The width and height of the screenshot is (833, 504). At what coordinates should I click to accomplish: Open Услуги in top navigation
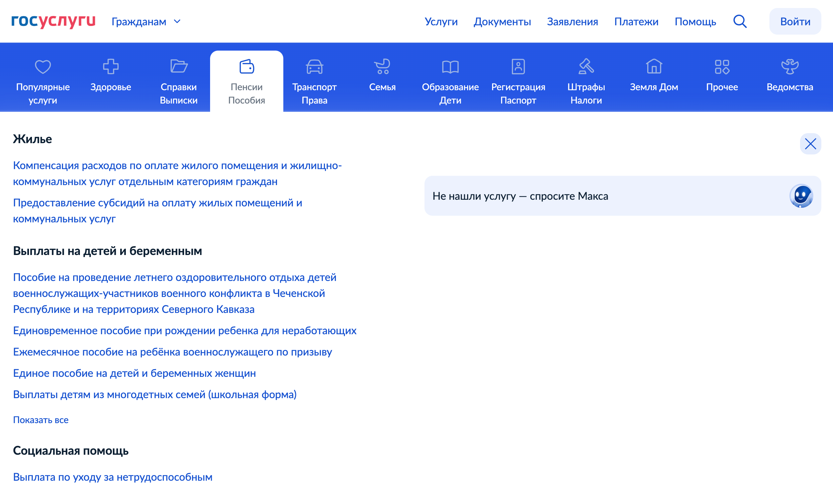(x=441, y=22)
